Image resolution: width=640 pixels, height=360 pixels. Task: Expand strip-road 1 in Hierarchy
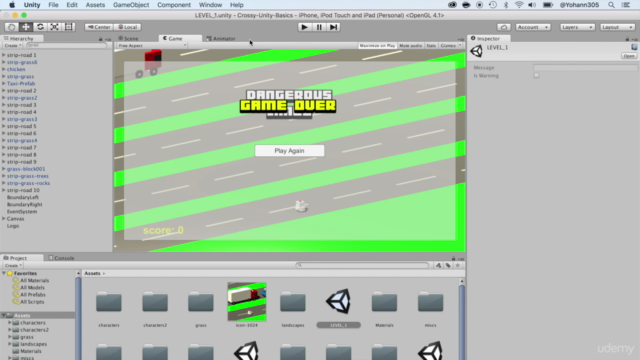(x=4, y=55)
